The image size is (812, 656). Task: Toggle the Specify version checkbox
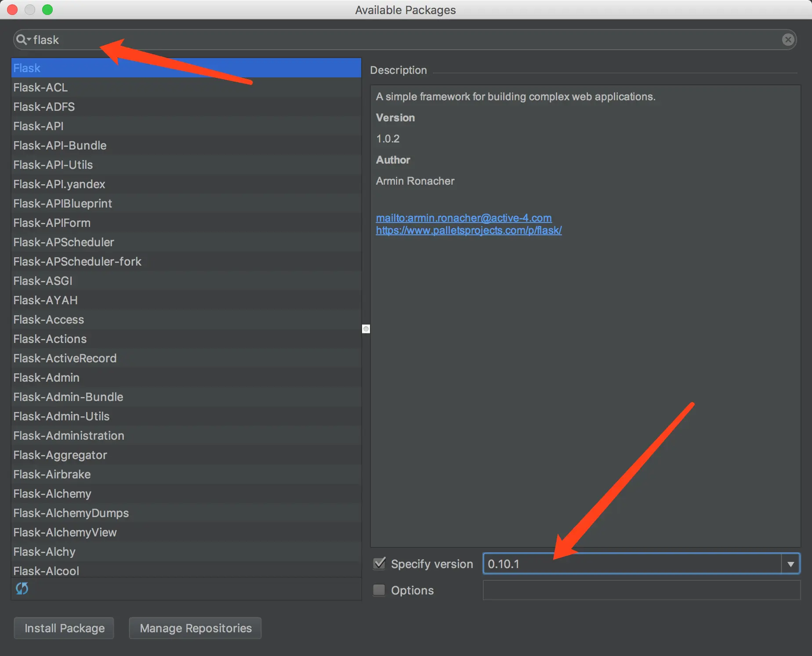pos(379,564)
